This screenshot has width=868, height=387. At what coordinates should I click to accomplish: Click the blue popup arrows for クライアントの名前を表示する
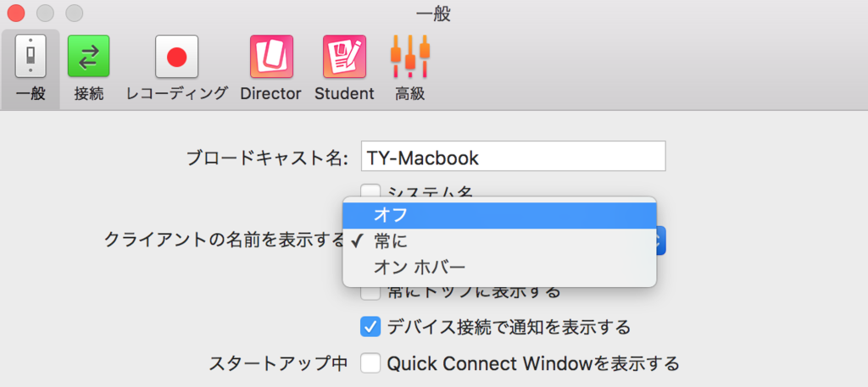point(660,240)
